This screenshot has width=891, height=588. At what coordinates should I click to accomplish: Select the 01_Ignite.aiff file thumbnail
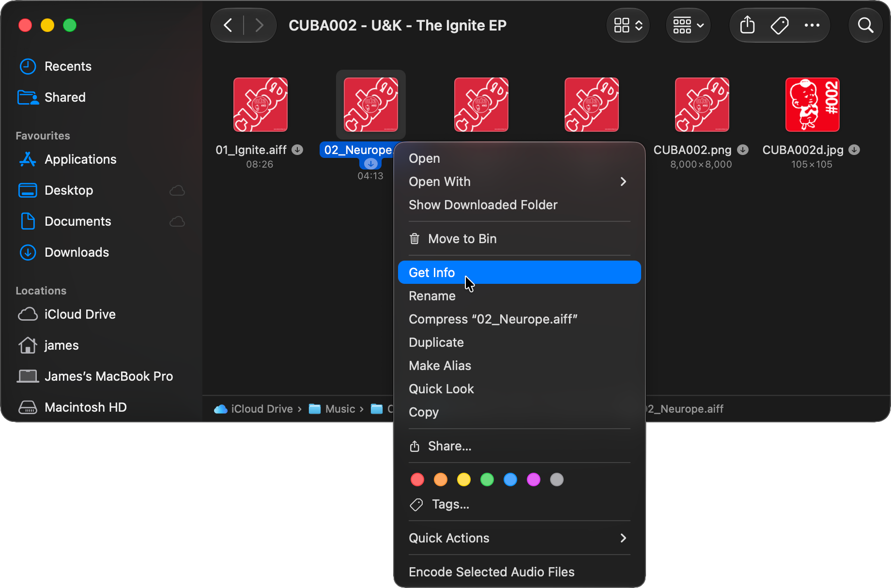(261, 105)
